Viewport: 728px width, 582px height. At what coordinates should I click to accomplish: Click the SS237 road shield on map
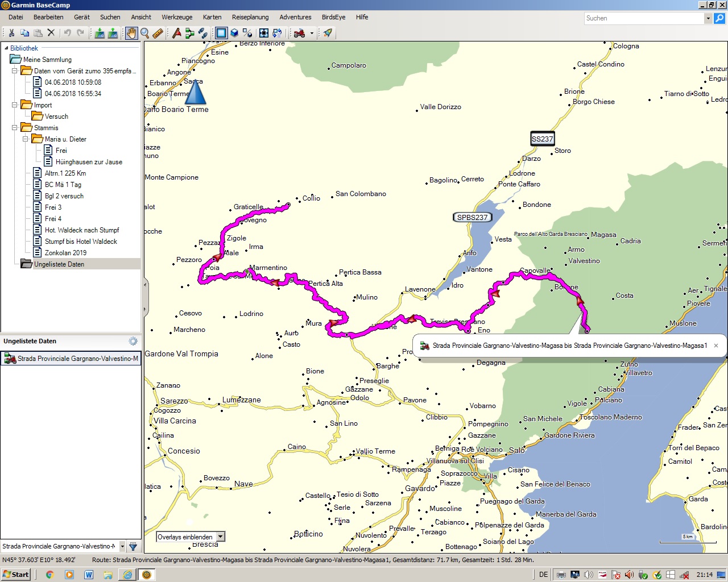click(542, 139)
